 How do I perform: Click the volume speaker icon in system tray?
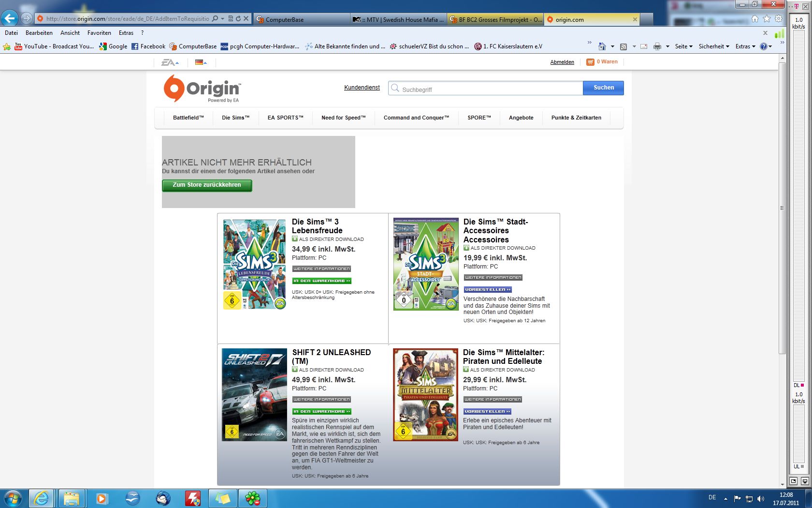coord(761,498)
